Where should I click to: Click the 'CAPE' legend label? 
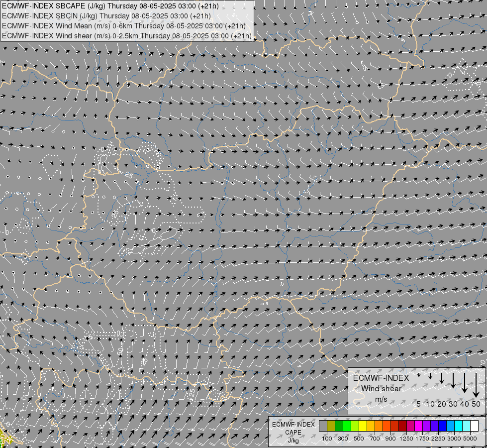click(293, 433)
